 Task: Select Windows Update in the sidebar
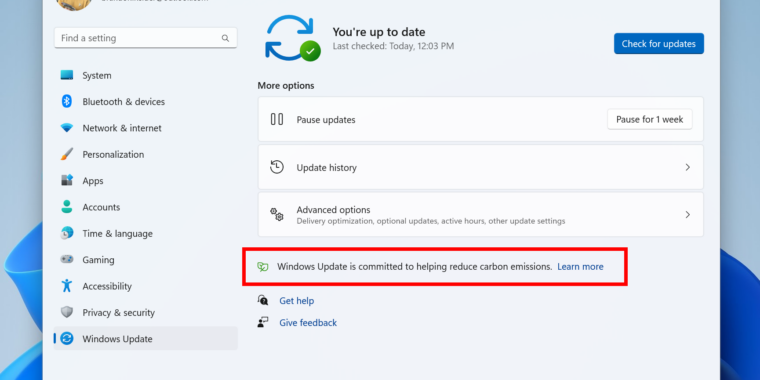tap(145, 339)
